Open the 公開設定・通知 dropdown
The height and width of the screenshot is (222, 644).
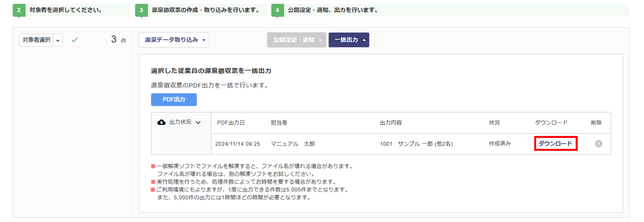297,40
